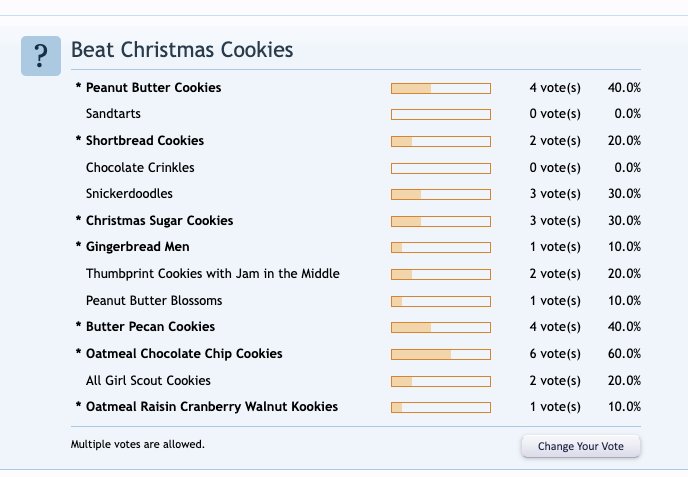Click the All Girl Scout Cookies option
The image size is (688, 477).
(x=148, y=380)
